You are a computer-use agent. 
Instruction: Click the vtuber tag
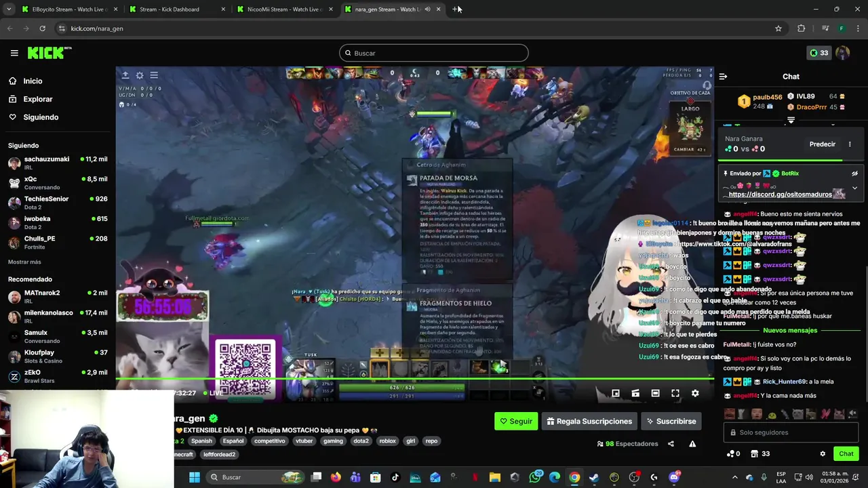tap(304, 441)
